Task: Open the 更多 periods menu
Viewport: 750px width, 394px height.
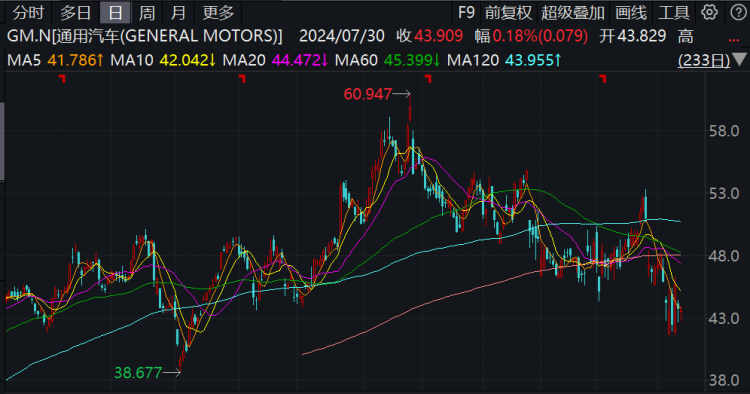Action: coord(218,13)
